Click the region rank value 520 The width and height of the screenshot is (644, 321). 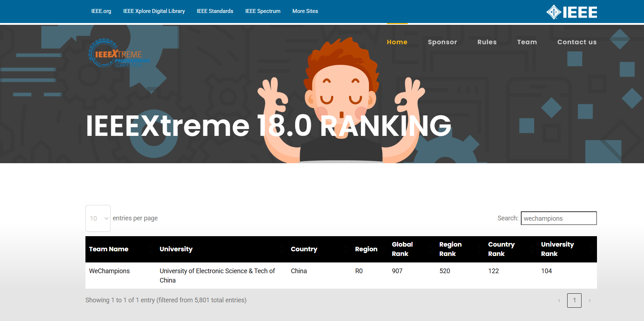[445, 271]
